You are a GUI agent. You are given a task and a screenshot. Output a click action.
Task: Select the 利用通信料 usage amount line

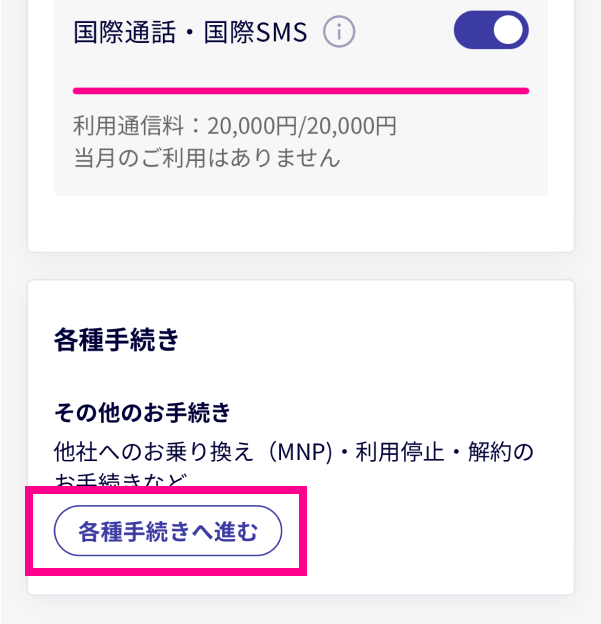tap(235, 126)
